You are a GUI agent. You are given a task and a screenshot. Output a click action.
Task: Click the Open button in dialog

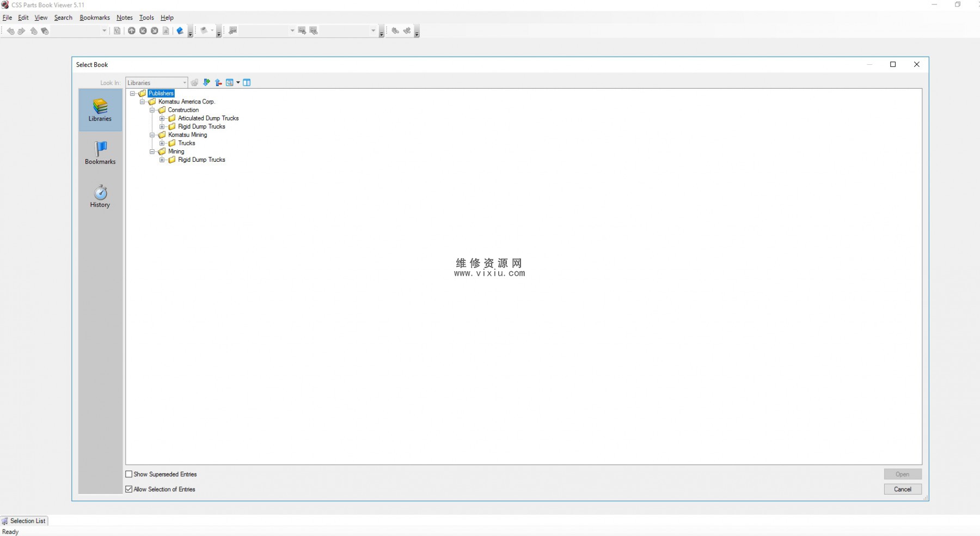[x=903, y=474]
